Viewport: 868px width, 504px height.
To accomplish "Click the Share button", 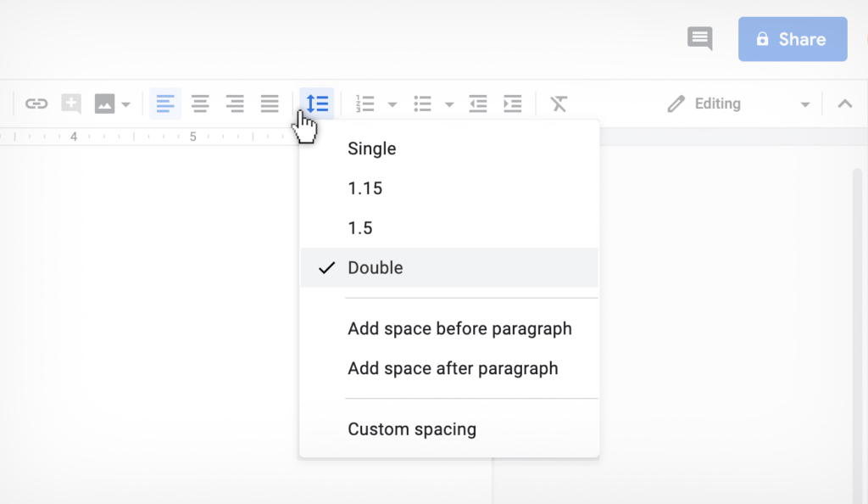I will 793,38.
